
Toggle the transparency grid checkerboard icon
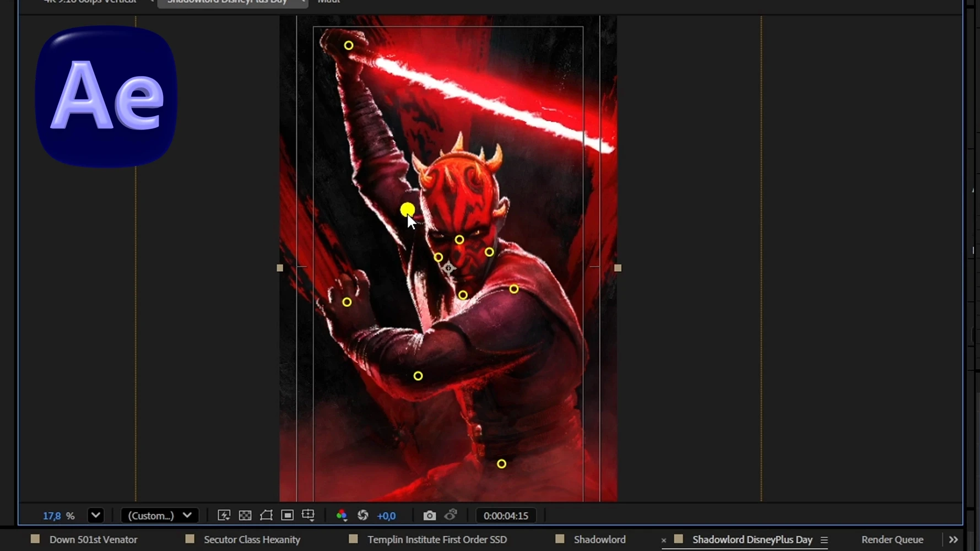point(245,515)
